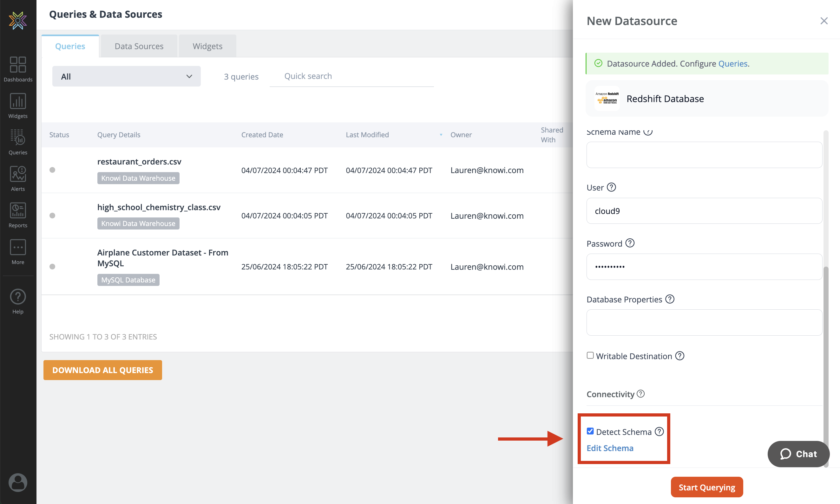This screenshot has height=504, width=840.
Task: Enable the Writable Destination checkbox
Action: [x=590, y=355]
